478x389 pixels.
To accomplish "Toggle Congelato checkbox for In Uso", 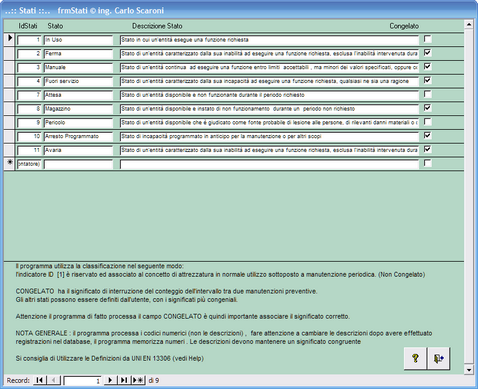I will click(x=428, y=39).
